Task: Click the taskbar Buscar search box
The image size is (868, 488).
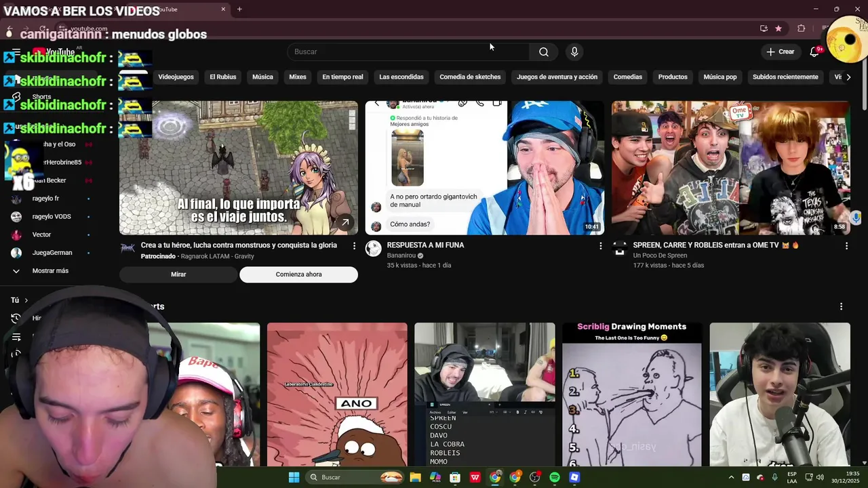Action: click(354, 477)
